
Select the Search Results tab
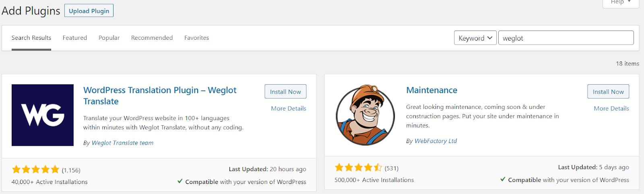click(31, 38)
